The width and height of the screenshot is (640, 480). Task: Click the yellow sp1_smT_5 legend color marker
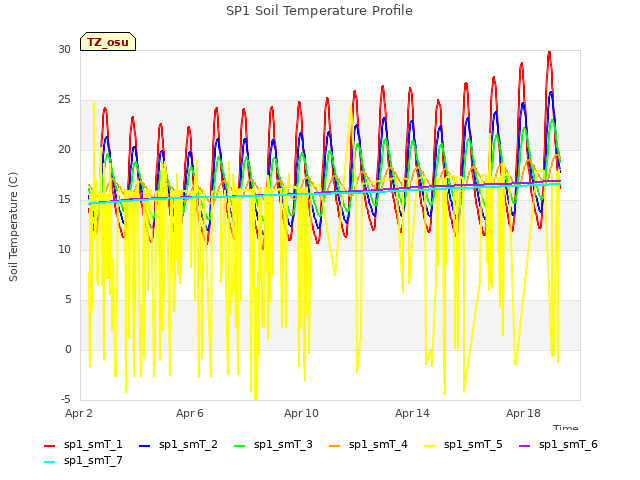point(429,446)
